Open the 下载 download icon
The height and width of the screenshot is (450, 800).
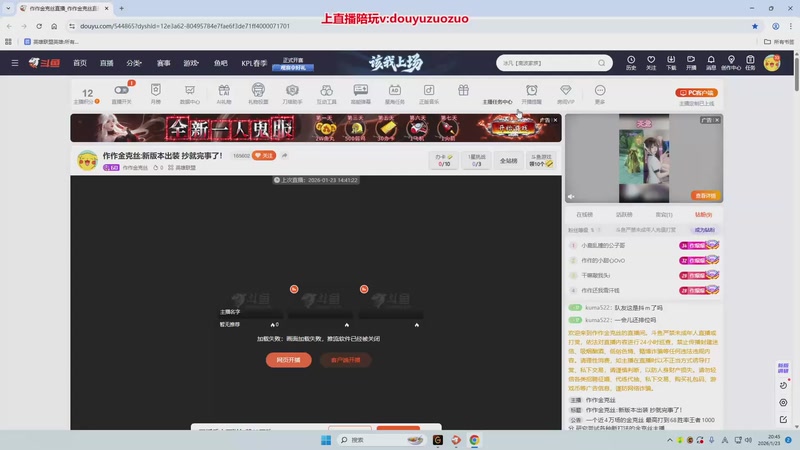671,63
